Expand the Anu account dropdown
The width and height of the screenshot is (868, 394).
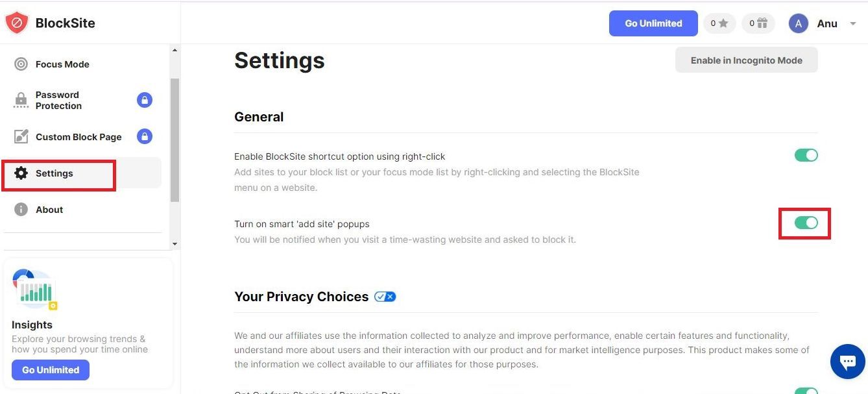click(852, 23)
